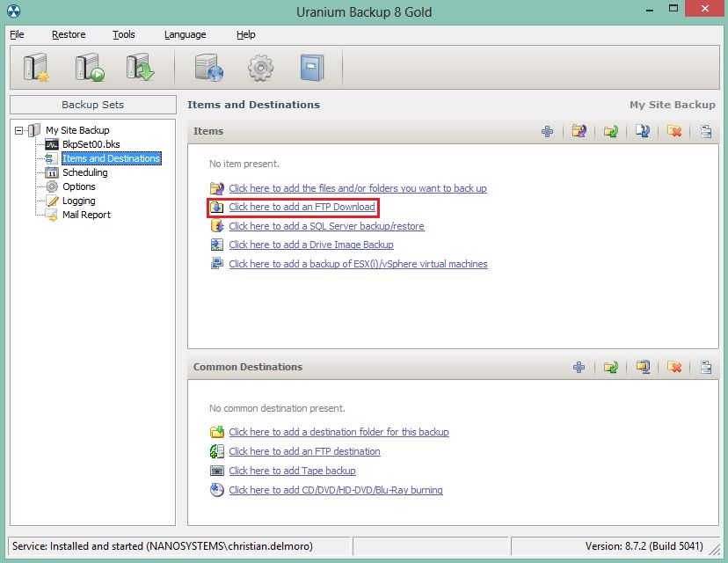
Task: Click link to add Tape backup
Action: click(292, 471)
